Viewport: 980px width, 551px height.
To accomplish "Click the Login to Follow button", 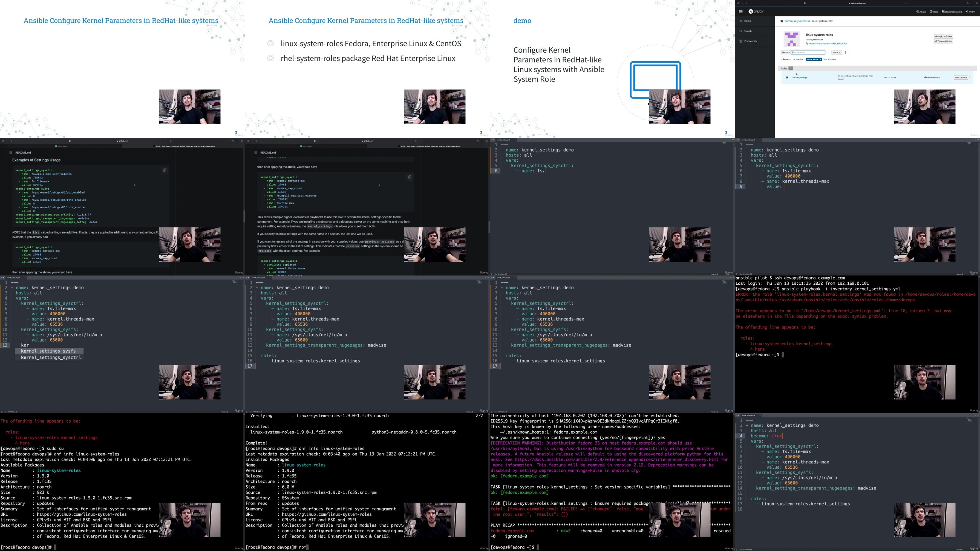I will pos(944,36).
